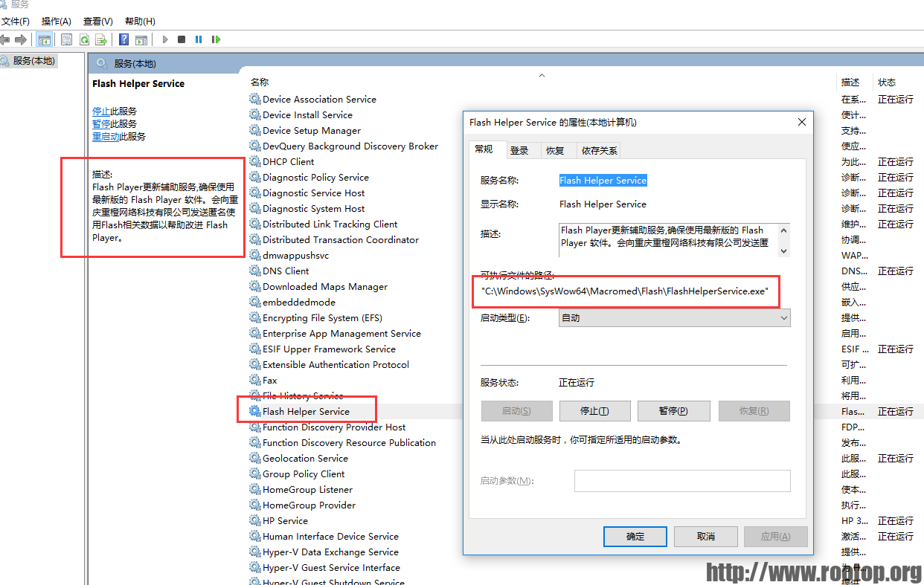Viewport: 924px width, 585px height.
Task: Select the Downloaded Maps Manager row
Action: coord(325,286)
